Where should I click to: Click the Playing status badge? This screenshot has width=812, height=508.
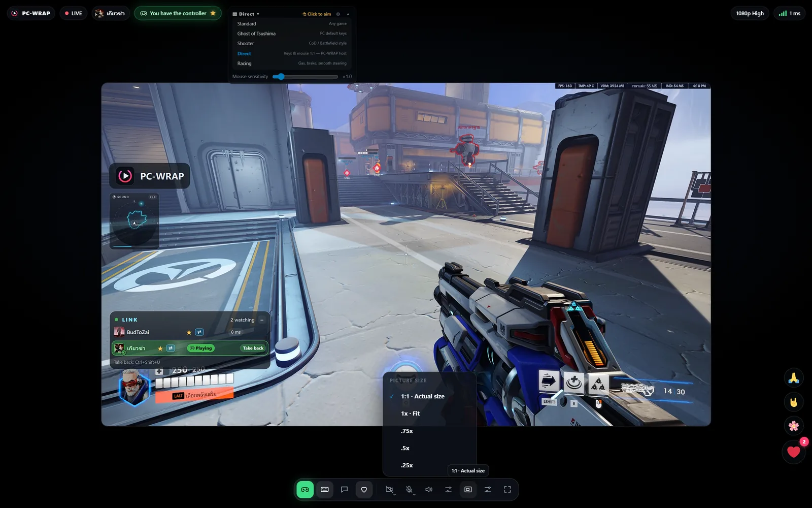[x=200, y=348]
